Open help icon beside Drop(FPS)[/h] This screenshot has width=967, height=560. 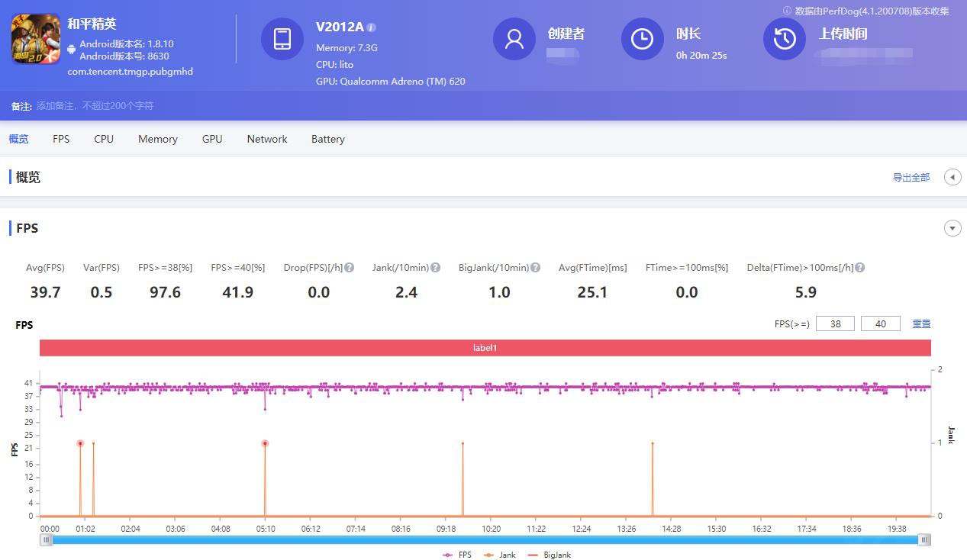pyautogui.click(x=349, y=268)
